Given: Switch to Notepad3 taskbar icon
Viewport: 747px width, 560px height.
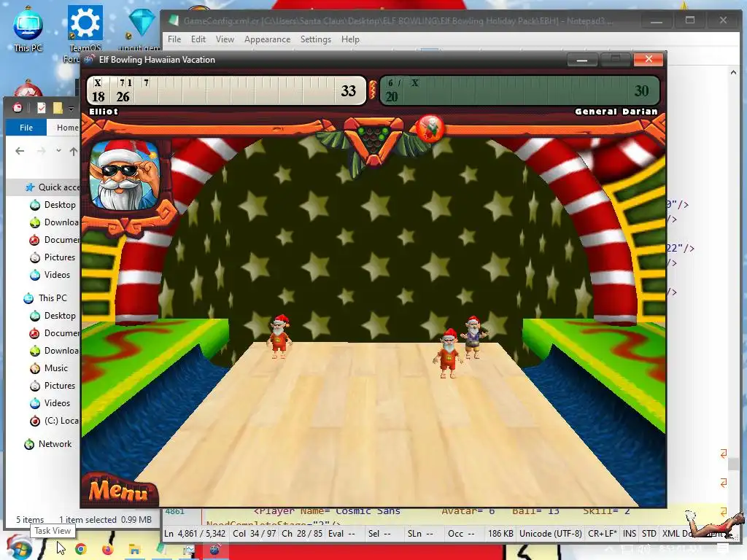Looking at the screenshot, I should pos(162,550).
